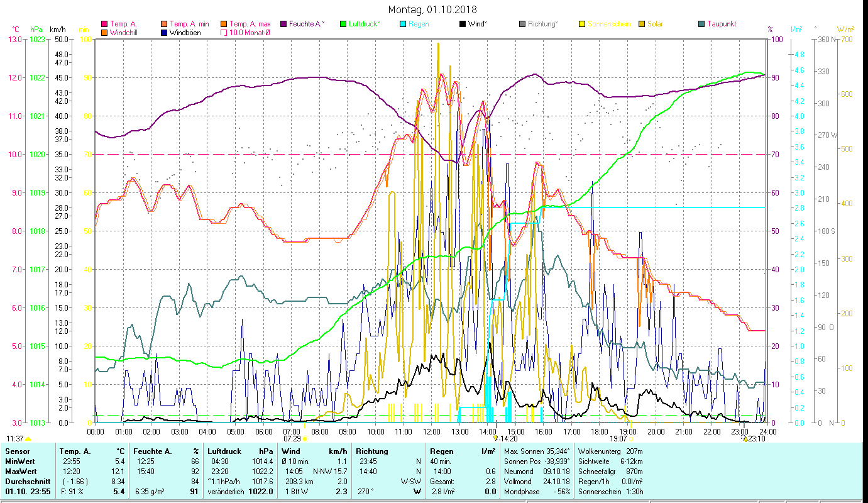Click the moon marker at 23:10

click(745, 439)
